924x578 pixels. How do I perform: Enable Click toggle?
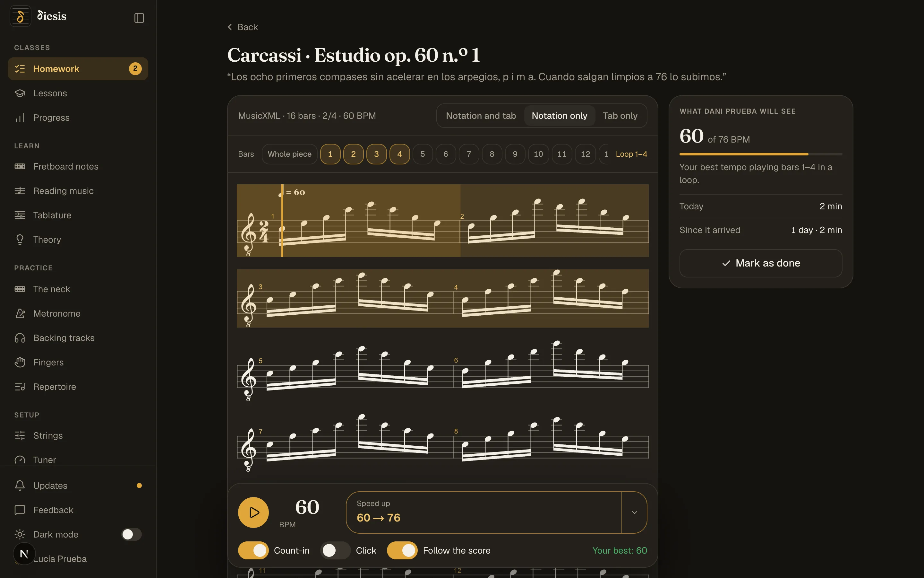pos(335,550)
